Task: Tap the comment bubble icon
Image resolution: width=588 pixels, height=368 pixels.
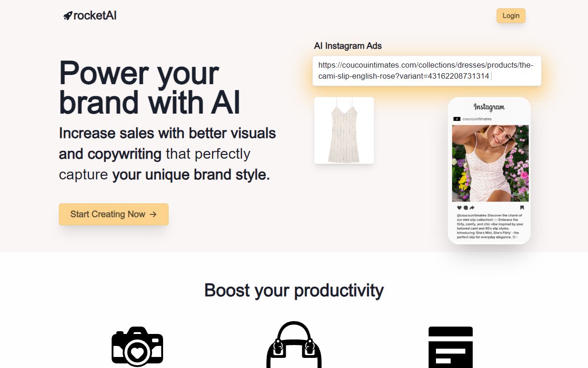Action: pyautogui.click(x=465, y=207)
